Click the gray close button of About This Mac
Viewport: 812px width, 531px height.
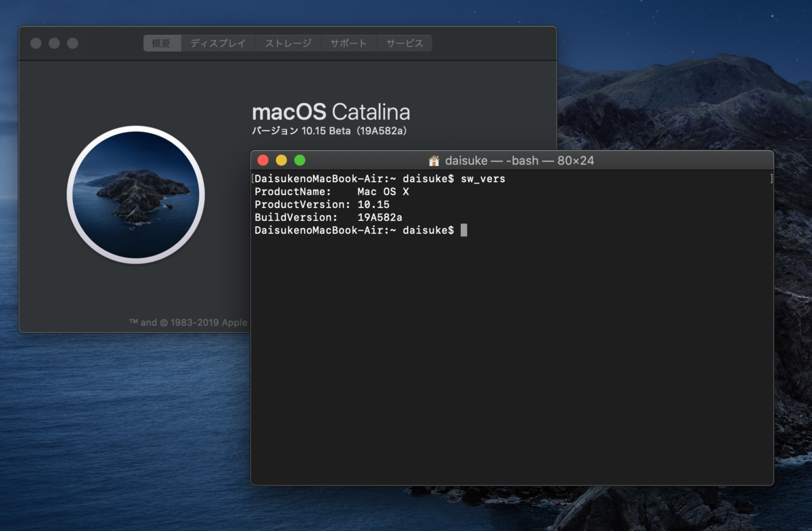(x=36, y=43)
